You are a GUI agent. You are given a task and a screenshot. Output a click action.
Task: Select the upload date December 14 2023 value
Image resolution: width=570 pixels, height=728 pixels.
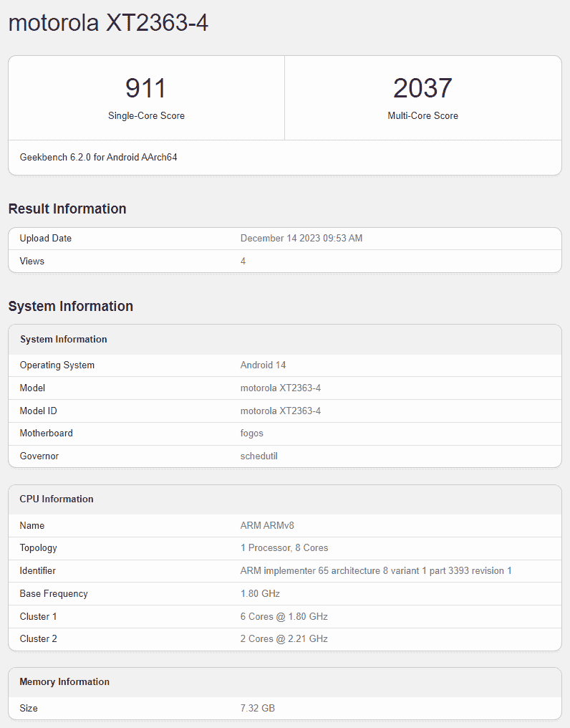[301, 238]
